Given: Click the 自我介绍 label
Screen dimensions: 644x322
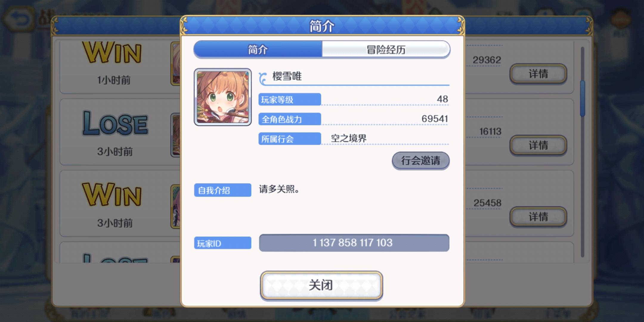Looking at the screenshot, I should pyautogui.click(x=223, y=190).
